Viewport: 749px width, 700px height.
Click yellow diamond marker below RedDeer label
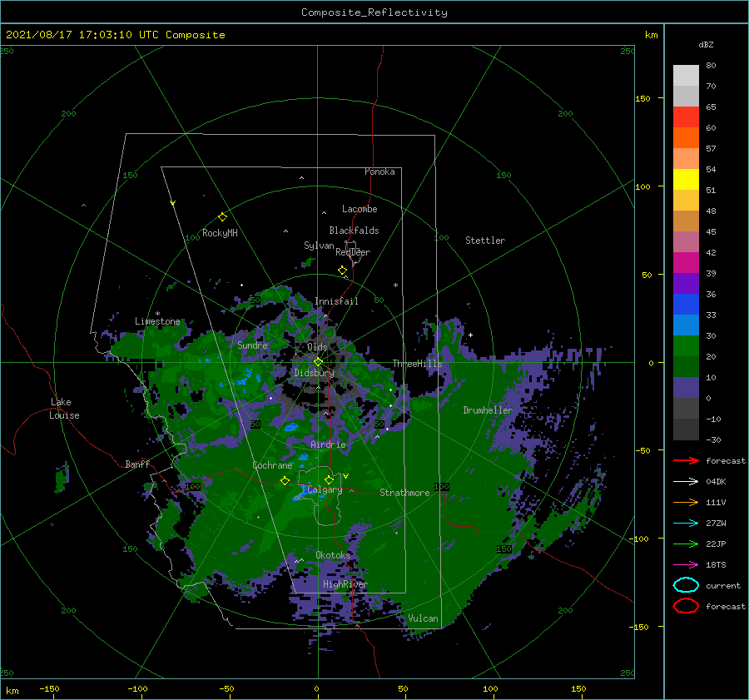pos(343,271)
